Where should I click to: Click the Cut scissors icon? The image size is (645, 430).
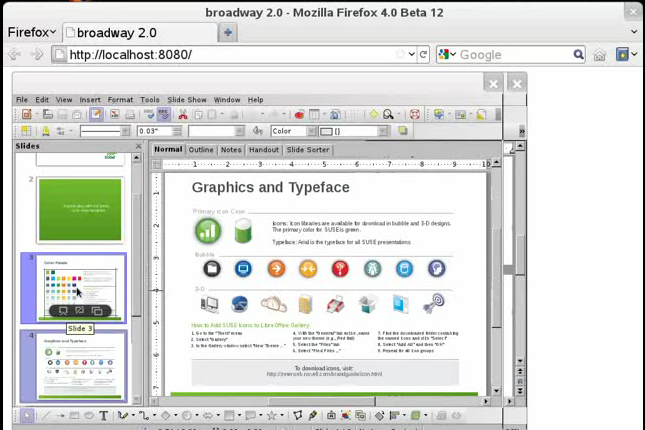click(x=183, y=114)
